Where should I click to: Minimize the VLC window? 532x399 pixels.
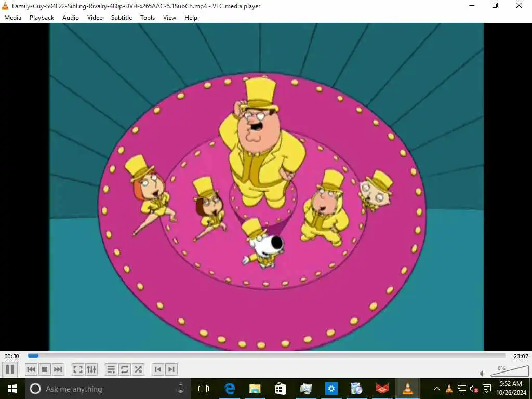[x=472, y=5]
